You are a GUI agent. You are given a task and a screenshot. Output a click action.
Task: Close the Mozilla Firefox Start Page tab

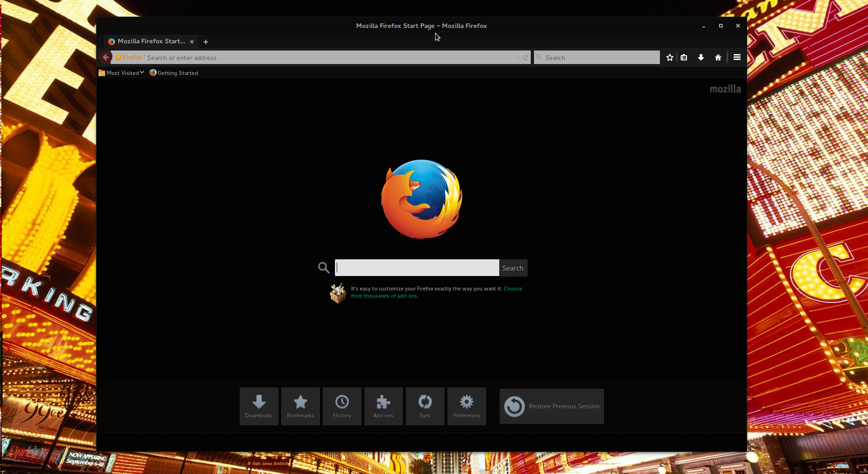coord(192,41)
